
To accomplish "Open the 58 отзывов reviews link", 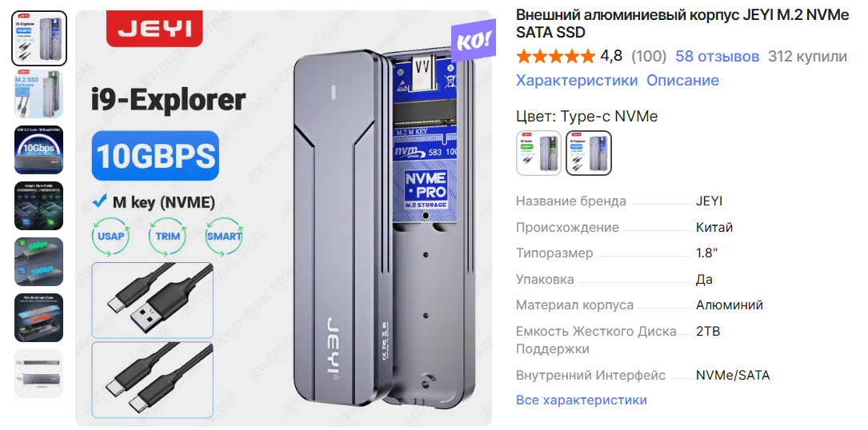I will tap(717, 57).
